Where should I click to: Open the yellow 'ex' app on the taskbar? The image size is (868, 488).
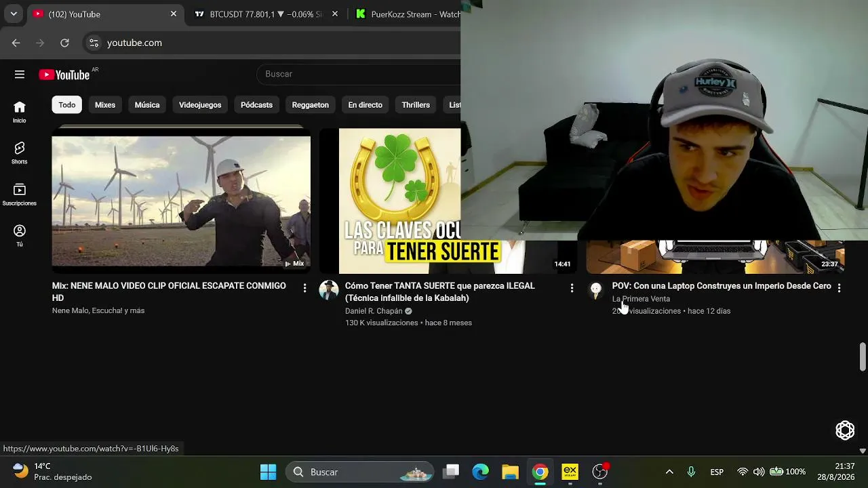pos(570,472)
